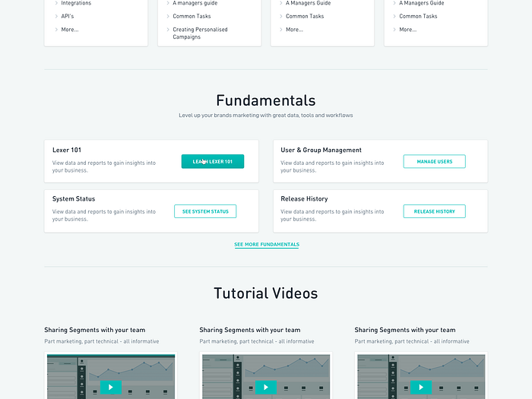Open Common Tasks in third card
Screen dimensions: 532x399
coord(305,16)
